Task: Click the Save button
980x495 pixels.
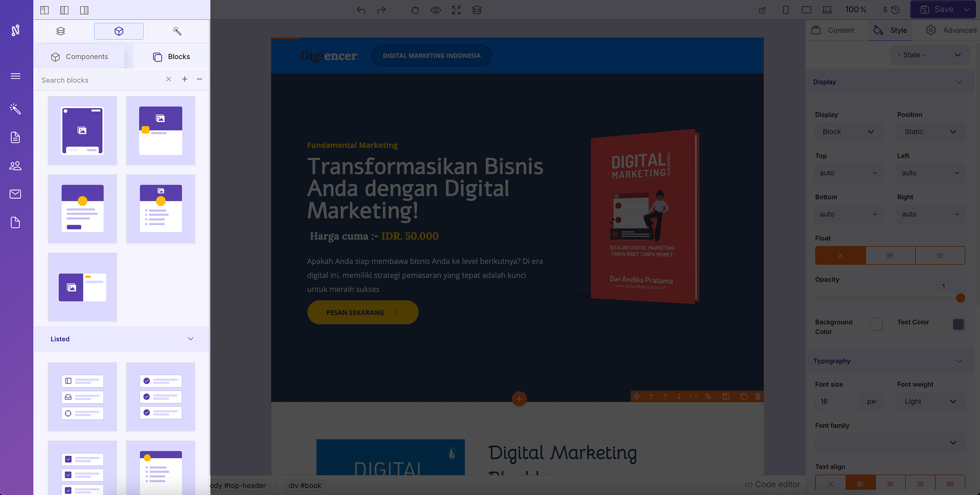Action: pos(937,9)
